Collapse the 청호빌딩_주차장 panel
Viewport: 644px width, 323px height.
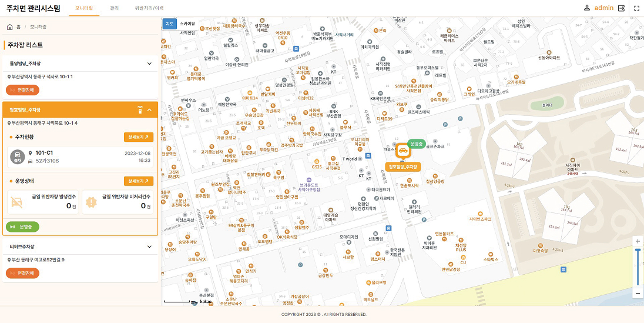tap(149, 110)
